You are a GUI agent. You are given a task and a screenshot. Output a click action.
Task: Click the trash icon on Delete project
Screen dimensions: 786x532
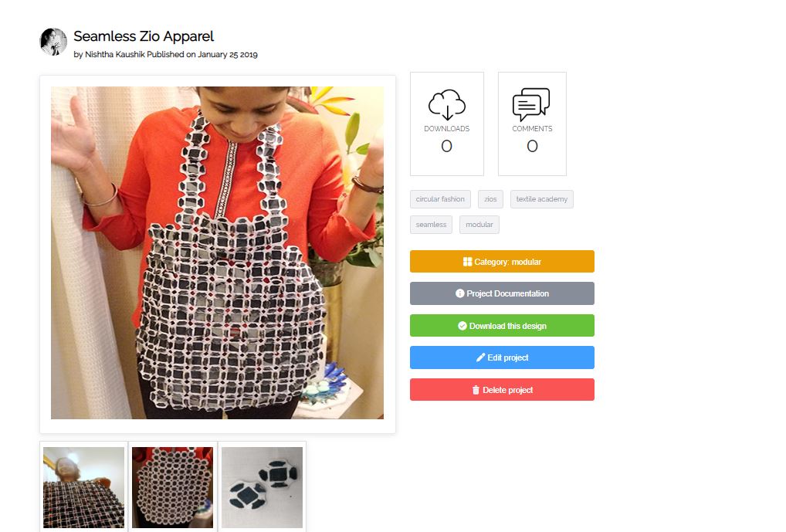[x=476, y=390]
